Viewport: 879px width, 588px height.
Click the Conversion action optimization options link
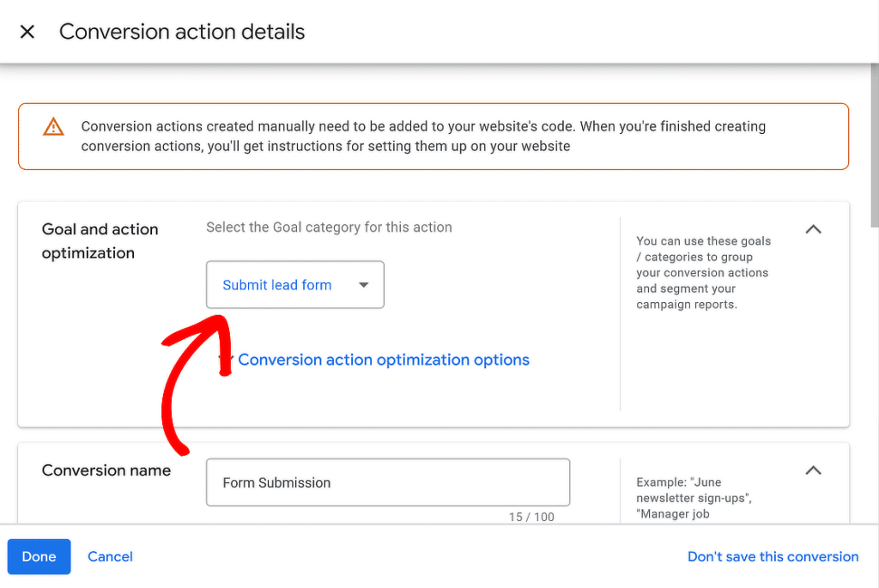pos(384,360)
